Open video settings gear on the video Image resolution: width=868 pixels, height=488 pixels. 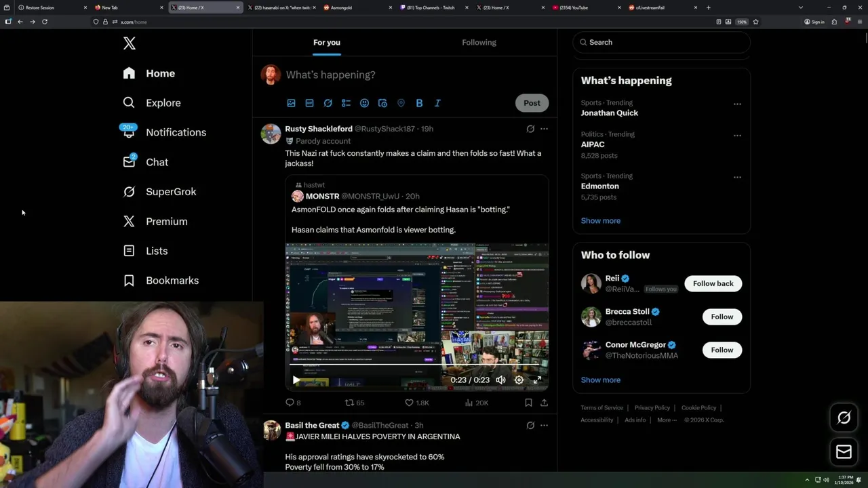click(x=519, y=380)
